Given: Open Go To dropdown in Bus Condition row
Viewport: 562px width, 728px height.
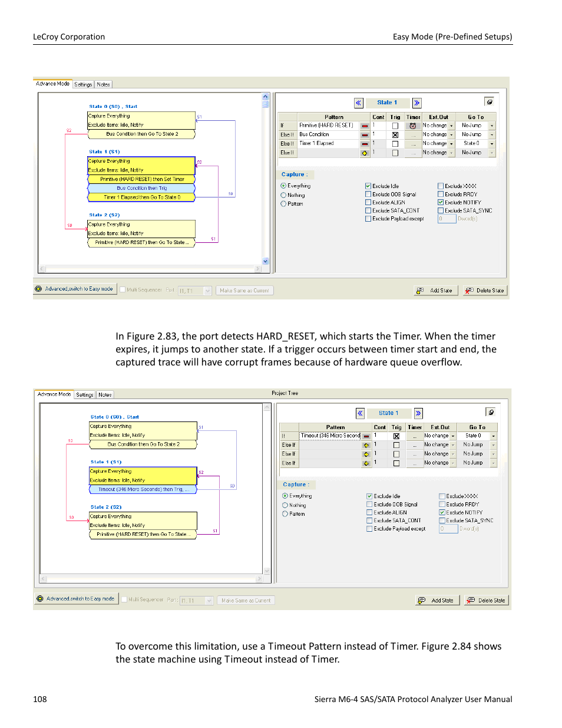Looking at the screenshot, I should [x=492, y=135].
